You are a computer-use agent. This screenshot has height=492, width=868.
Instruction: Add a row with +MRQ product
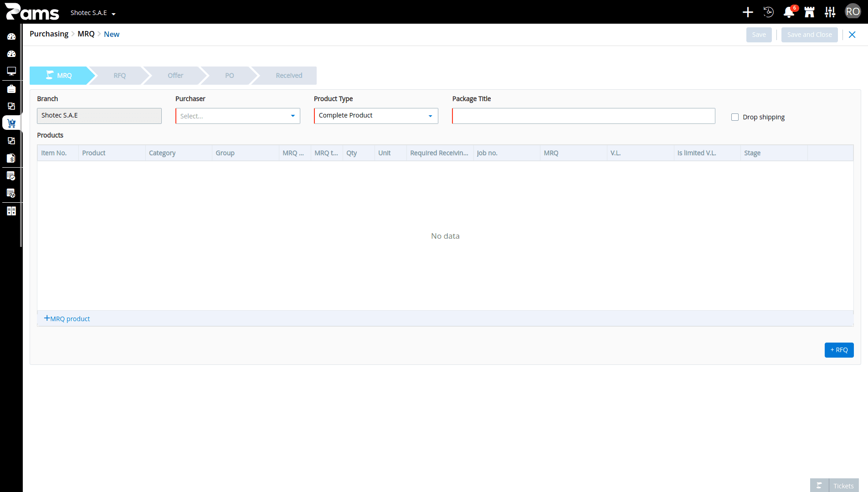(67, 318)
